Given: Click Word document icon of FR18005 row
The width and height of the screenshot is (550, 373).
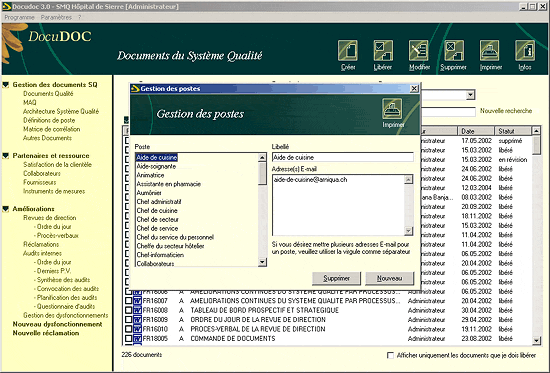Looking at the screenshot, I should tap(137, 339).
